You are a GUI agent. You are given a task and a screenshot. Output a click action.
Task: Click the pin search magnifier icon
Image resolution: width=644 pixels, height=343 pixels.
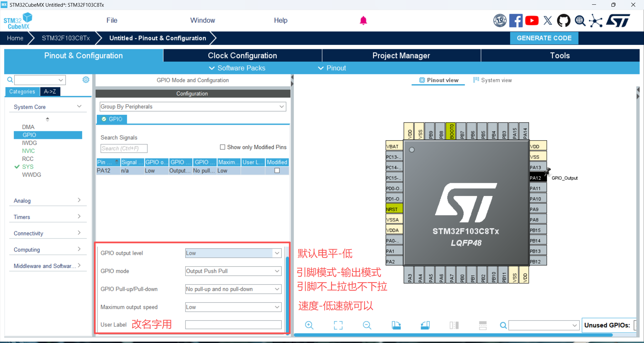tap(503, 325)
